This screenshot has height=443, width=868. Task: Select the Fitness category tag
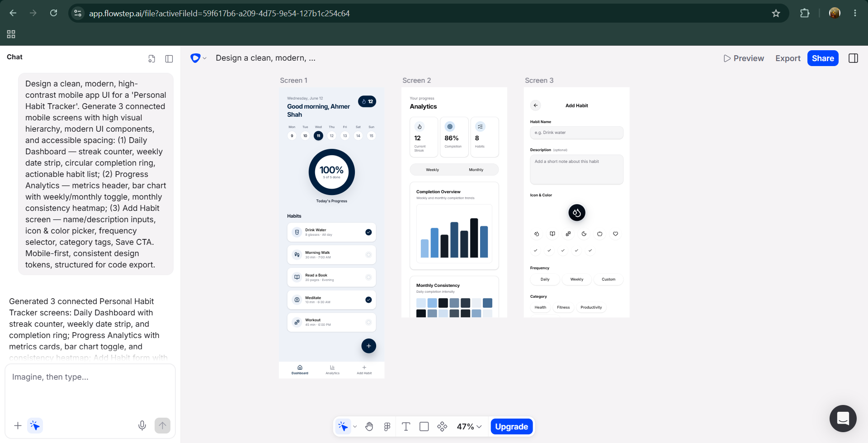563,307
